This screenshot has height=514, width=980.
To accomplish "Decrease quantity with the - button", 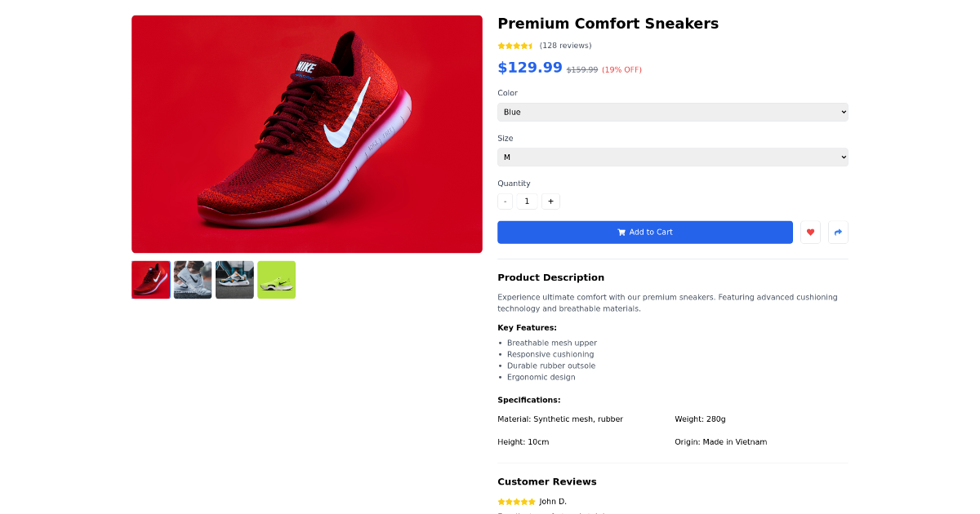I will pos(505,202).
